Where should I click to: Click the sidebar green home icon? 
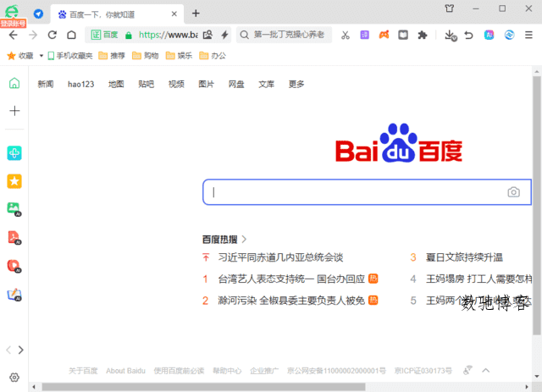pyautogui.click(x=14, y=83)
